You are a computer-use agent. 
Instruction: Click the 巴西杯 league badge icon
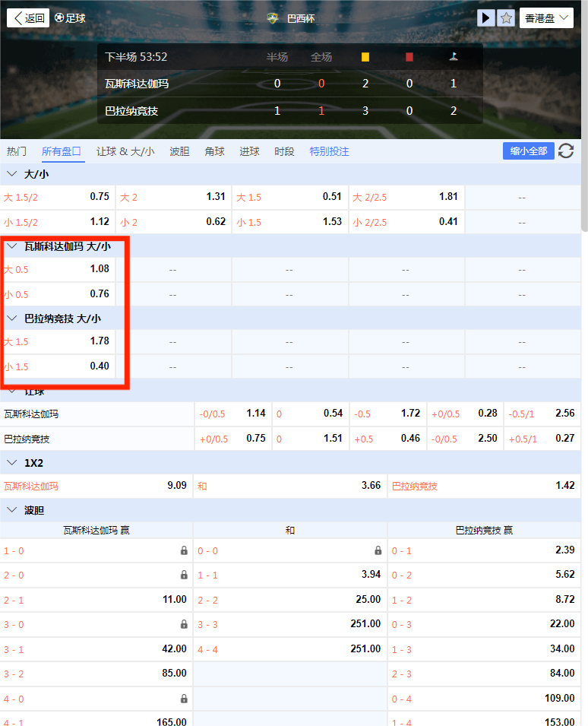tap(273, 18)
